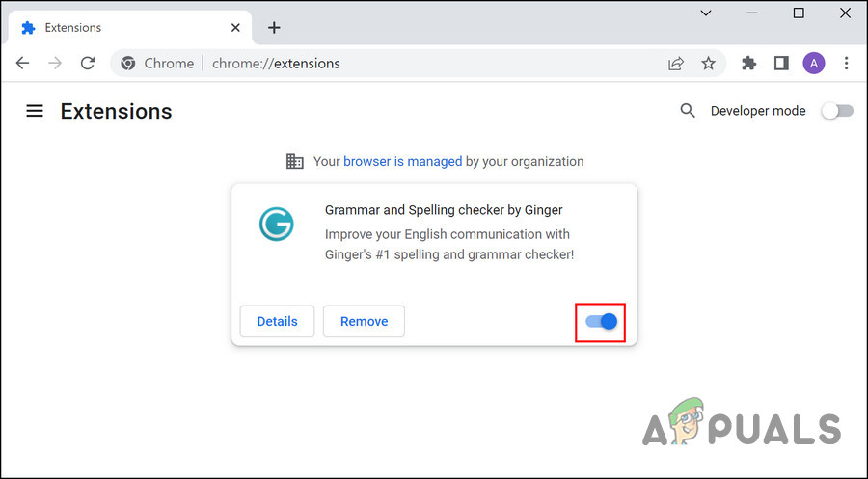The height and width of the screenshot is (479, 868).
Task: Open the Extensions puzzle icon in toolbar
Action: pos(749,63)
